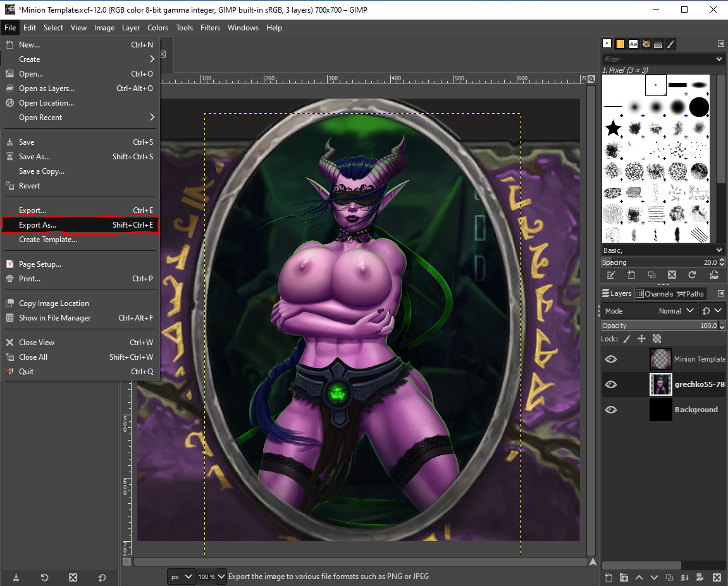Create a new brush with the New Brush icon

click(631, 274)
